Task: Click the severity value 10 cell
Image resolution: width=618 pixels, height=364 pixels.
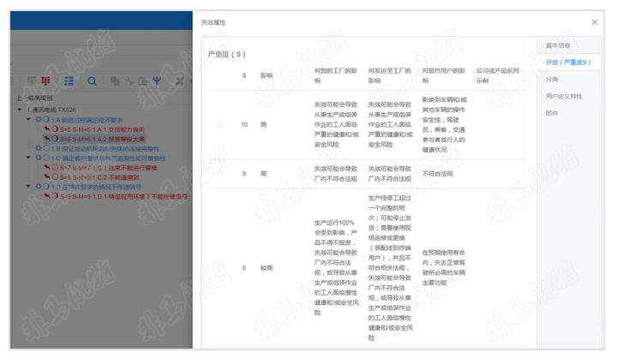Action: point(244,124)
